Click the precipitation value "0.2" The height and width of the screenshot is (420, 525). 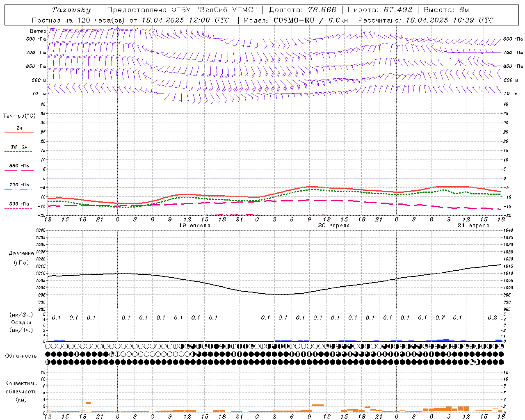(x=492, y=318)
